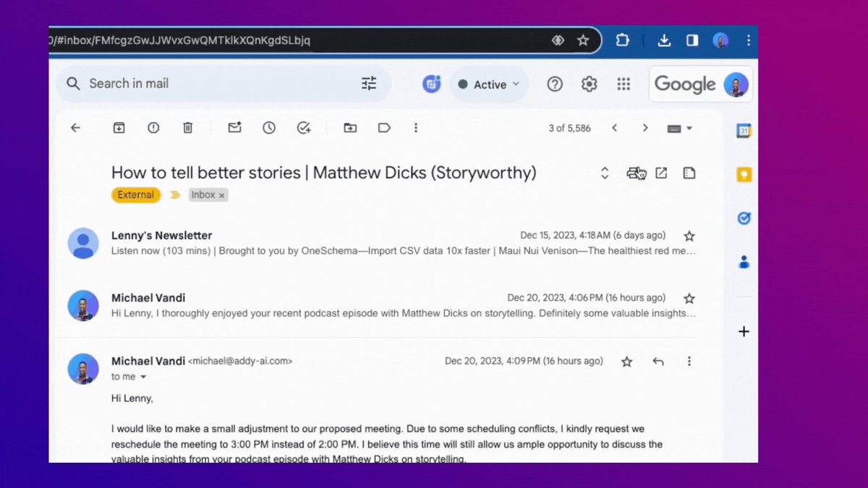Open Chrome Extensions puzzle icon
Screen dimensions: 868x488
coord(622,40)
